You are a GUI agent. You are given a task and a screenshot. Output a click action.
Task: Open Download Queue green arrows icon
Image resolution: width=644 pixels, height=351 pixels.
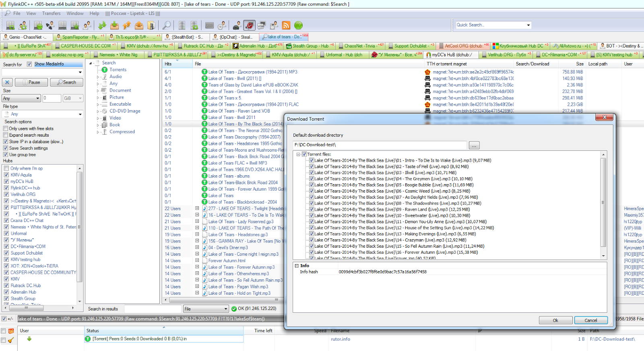click(102, 25)
